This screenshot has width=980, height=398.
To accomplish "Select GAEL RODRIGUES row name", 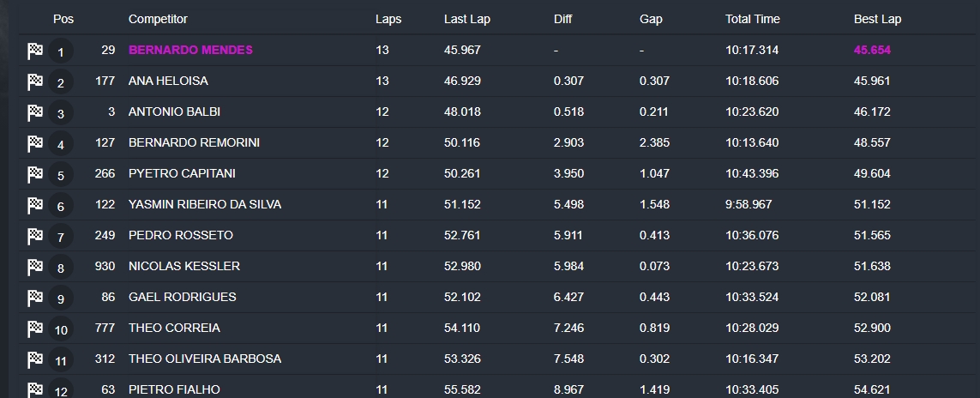I will tap(183, 297).
